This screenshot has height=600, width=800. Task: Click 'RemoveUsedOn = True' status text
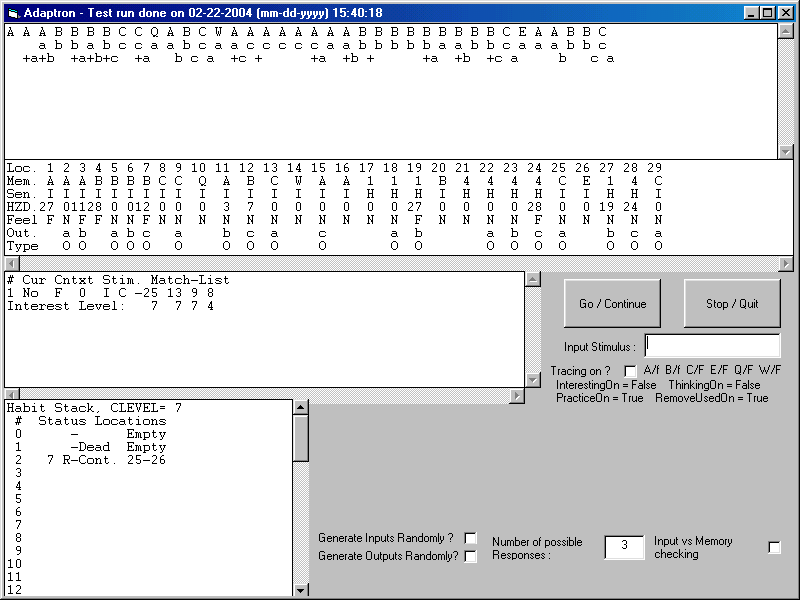point(712,398)
